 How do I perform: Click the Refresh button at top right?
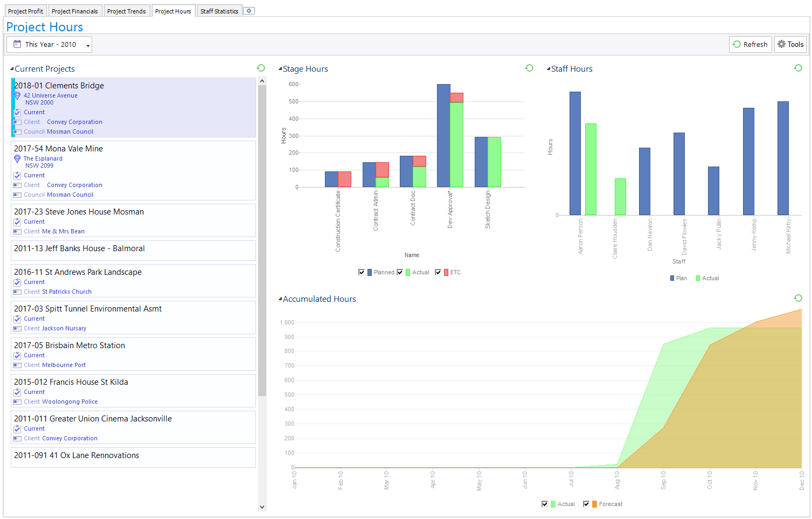click(750, 44)
